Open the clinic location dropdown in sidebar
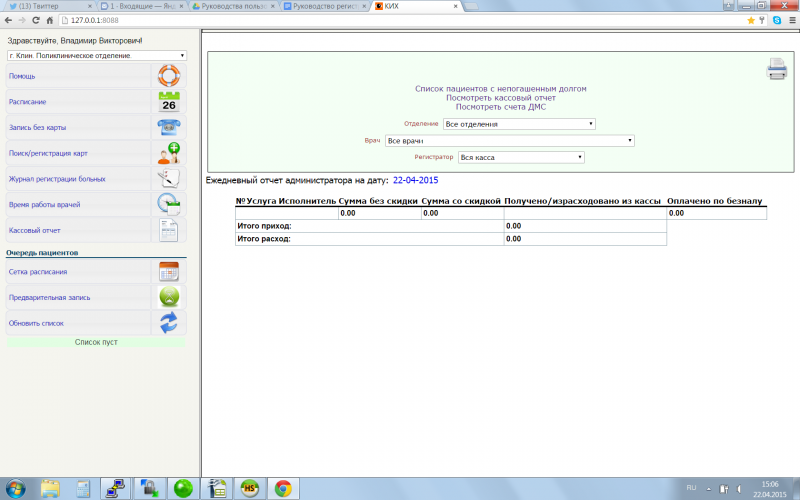 coord(97,56)
